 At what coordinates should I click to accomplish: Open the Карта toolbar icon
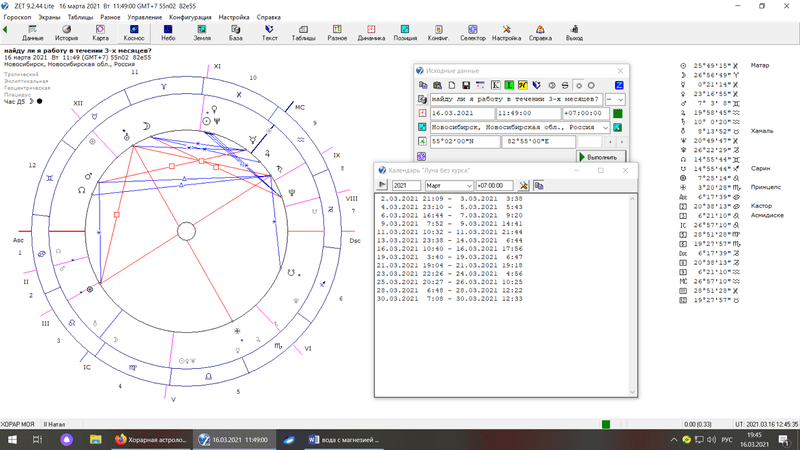(x=100, y=34)
